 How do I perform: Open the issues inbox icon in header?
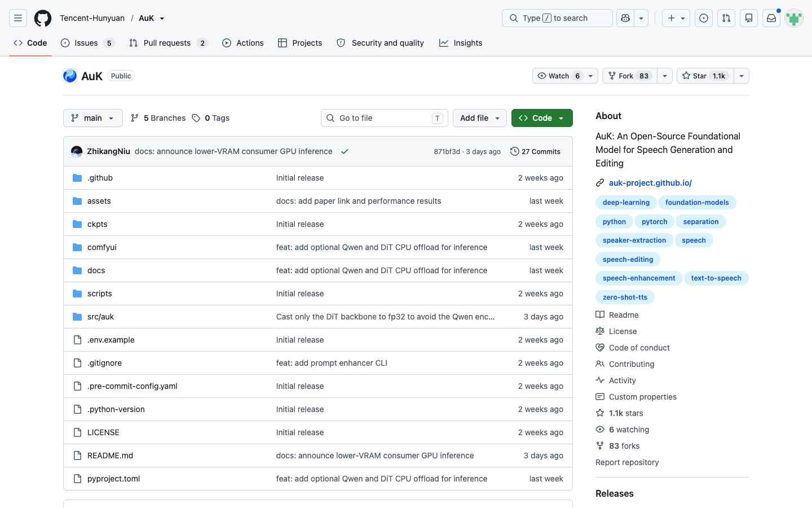pyautogui.click(x=704, y=18)
